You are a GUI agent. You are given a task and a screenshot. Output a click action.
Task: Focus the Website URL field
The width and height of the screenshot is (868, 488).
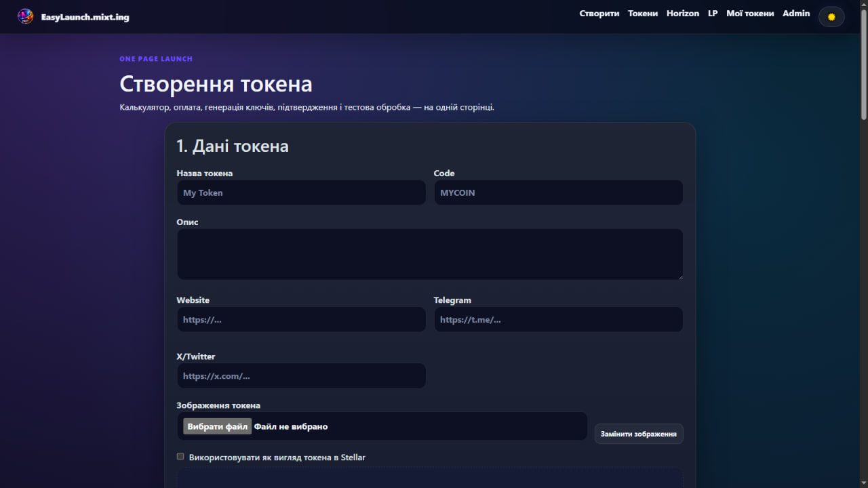pyautogui.click(x=301, y=319)
